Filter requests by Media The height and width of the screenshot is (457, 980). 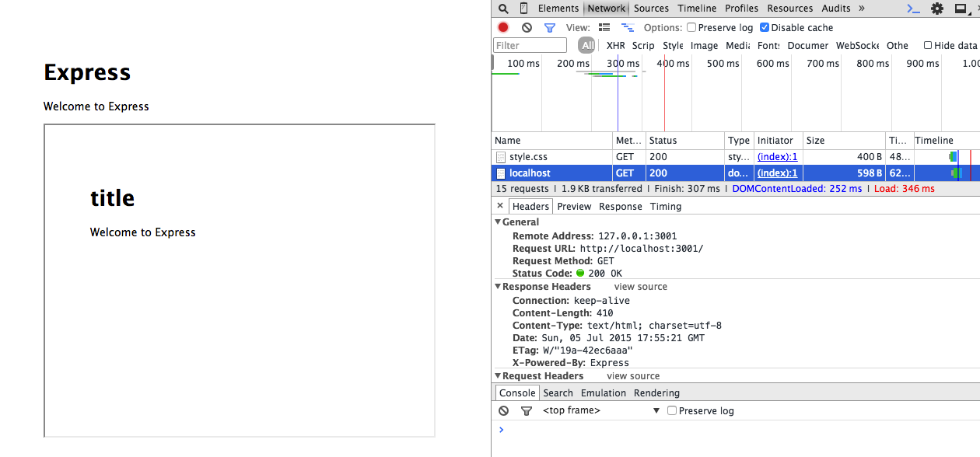[x=737, y=45]
